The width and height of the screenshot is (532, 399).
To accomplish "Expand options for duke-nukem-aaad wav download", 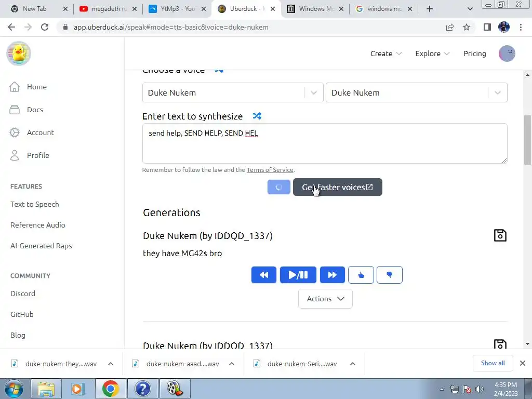I will [232, 364].
